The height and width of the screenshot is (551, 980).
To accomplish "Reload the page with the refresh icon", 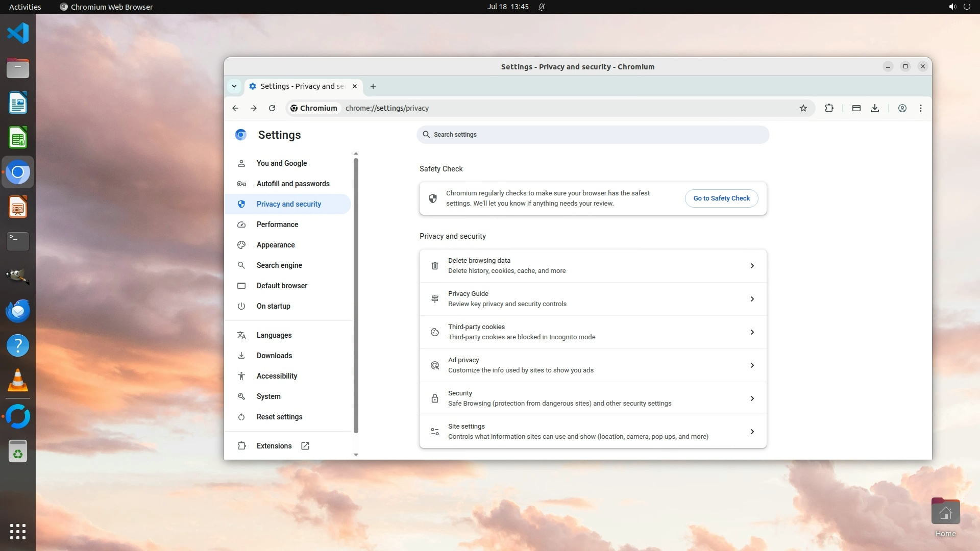I will point(272,108).
